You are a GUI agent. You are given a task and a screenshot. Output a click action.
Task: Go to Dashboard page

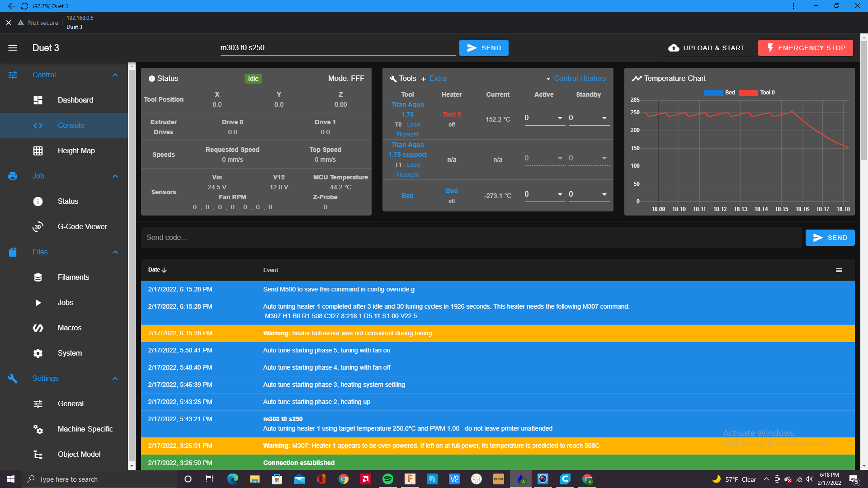click(75, 100)
